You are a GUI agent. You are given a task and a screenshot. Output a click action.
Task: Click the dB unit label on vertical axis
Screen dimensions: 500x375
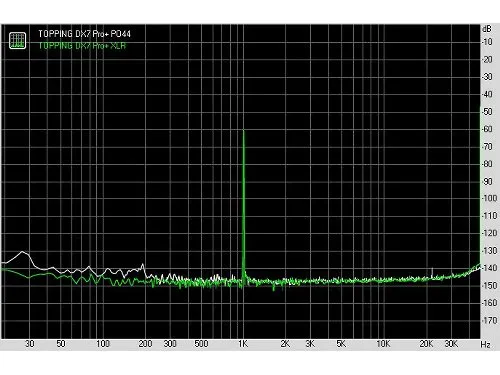click(x=487, y=29)
